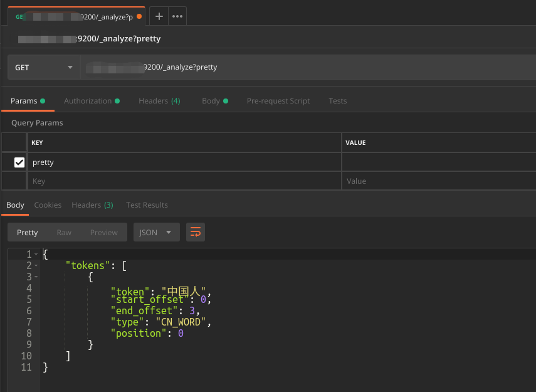The height and width of the screenshot is (392, 536).
Task: Click the new Value placeholder field
Action: tap(439, 181)
